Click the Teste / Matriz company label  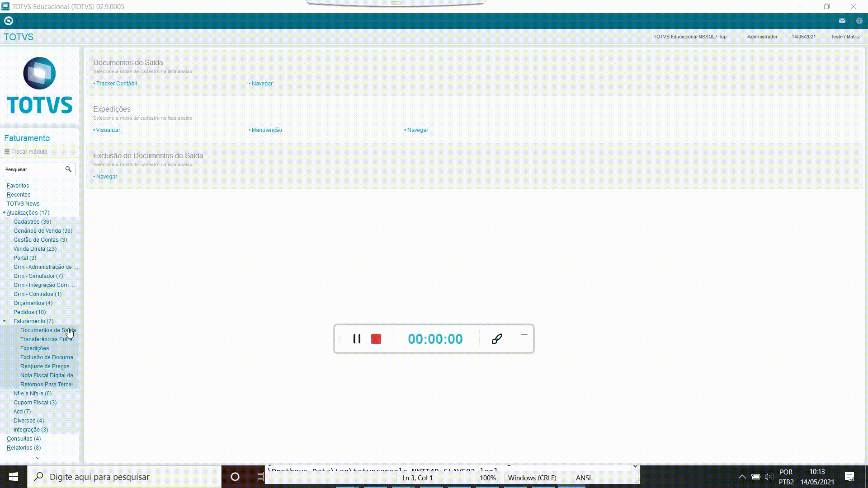[x=845, y=37]
